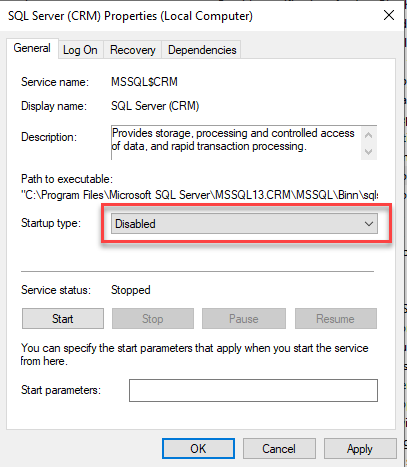Click the 'Service status:' label
The width and height of the screenshot is (407, 467).
click(x=56, y=290)
